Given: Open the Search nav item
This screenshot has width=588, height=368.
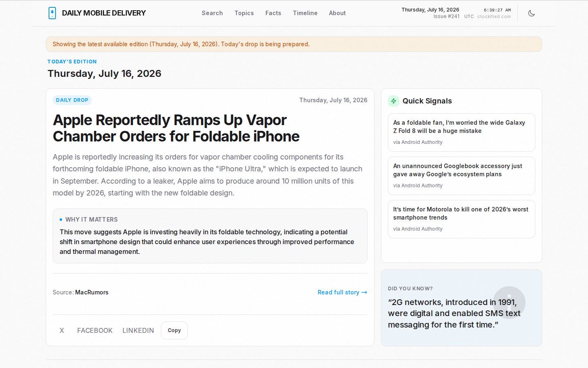Looking at the screenshot, I should [x=212, y=13].
